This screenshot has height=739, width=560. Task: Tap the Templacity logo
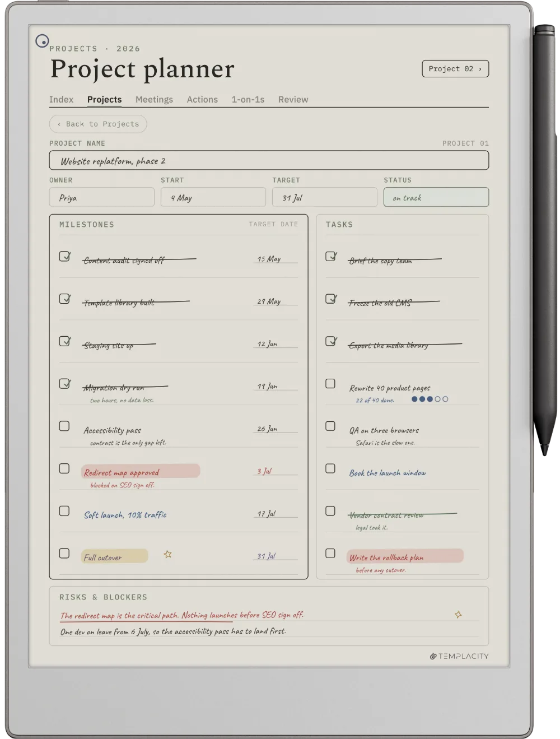coord(459,656)
